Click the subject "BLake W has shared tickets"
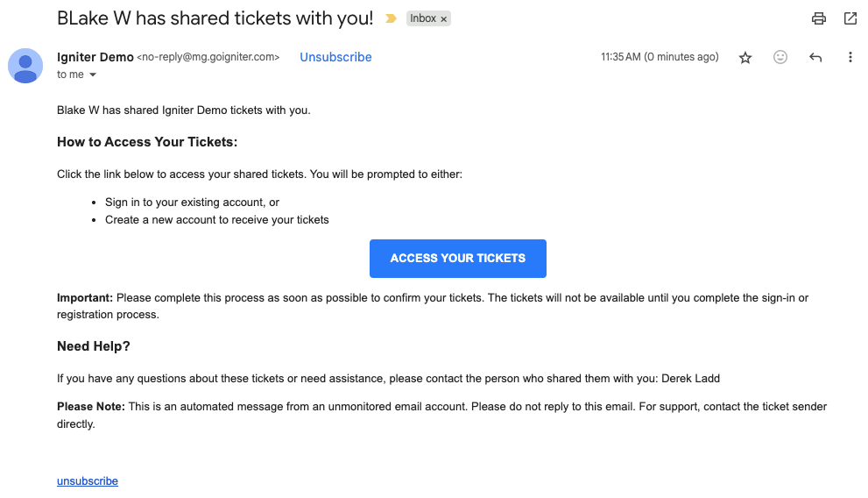This screenshot has width=868, height=498. (x=215, y=18)
